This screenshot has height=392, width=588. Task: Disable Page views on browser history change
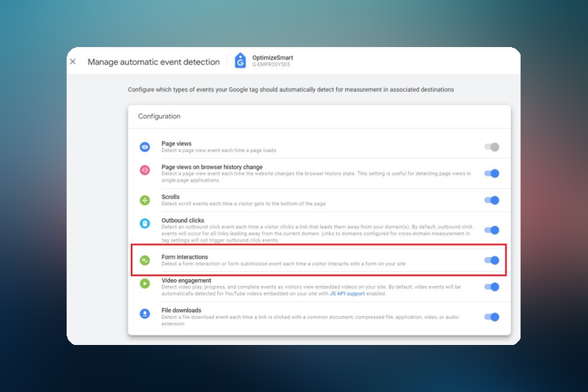click(x=492, y=173)
